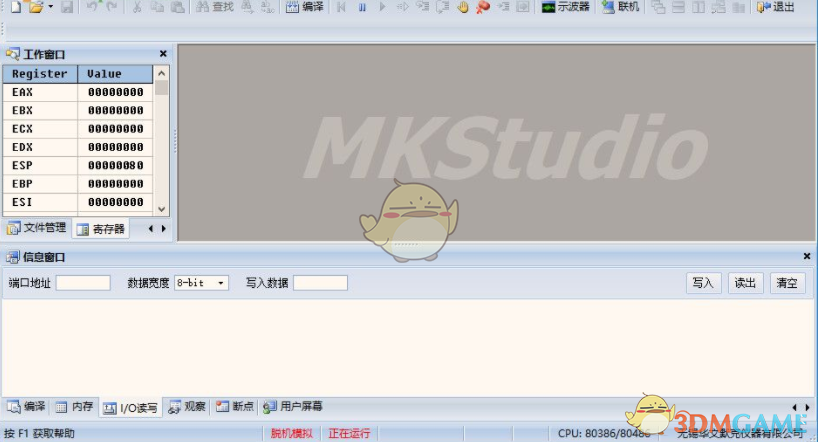Select the ECX register row

click(78, 129)
